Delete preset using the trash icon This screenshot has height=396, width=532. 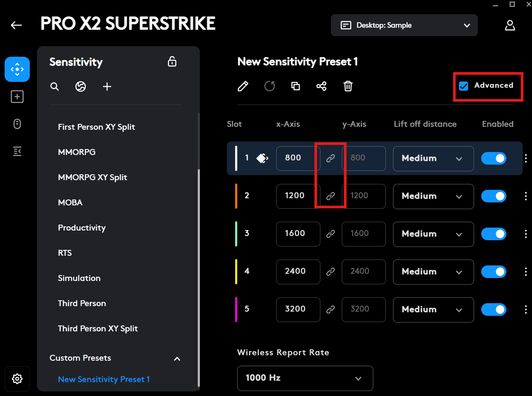[348, 87]
